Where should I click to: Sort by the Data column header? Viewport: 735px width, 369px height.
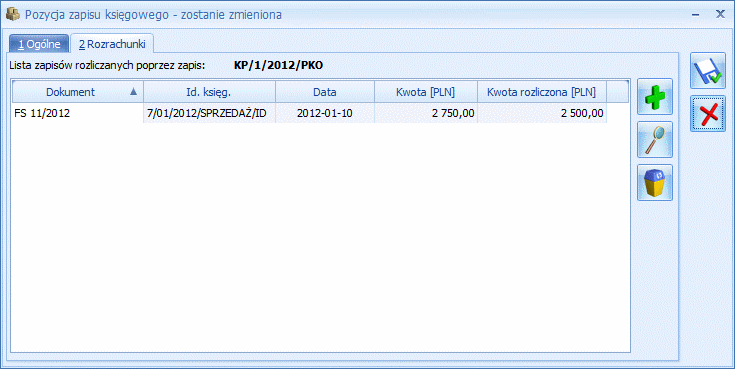(x=325, y=92)
